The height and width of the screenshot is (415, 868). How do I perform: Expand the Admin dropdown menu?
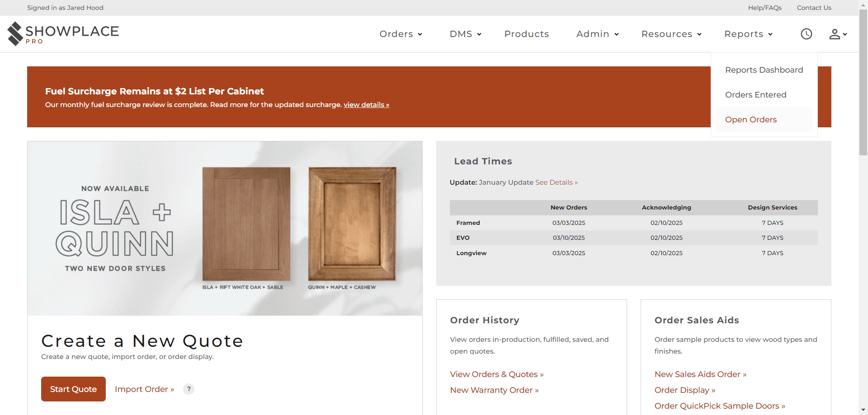[598, 34]
